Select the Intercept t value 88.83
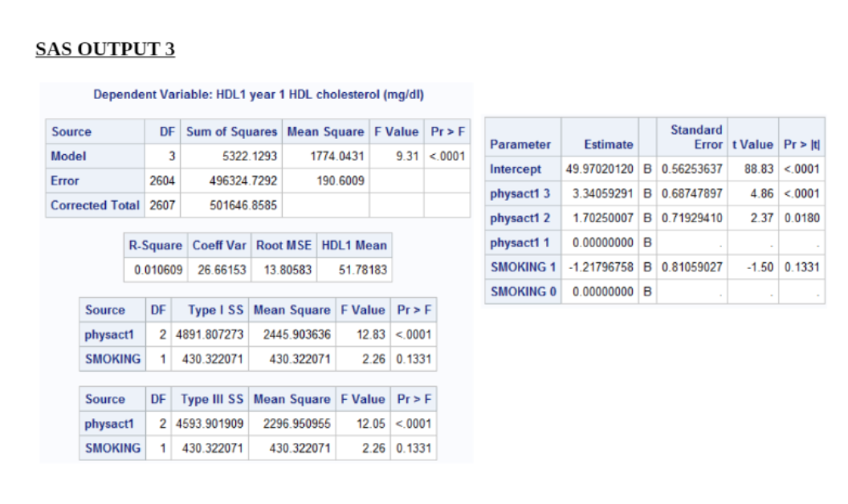Screen dimensions: 848x504 coord(759,169)
